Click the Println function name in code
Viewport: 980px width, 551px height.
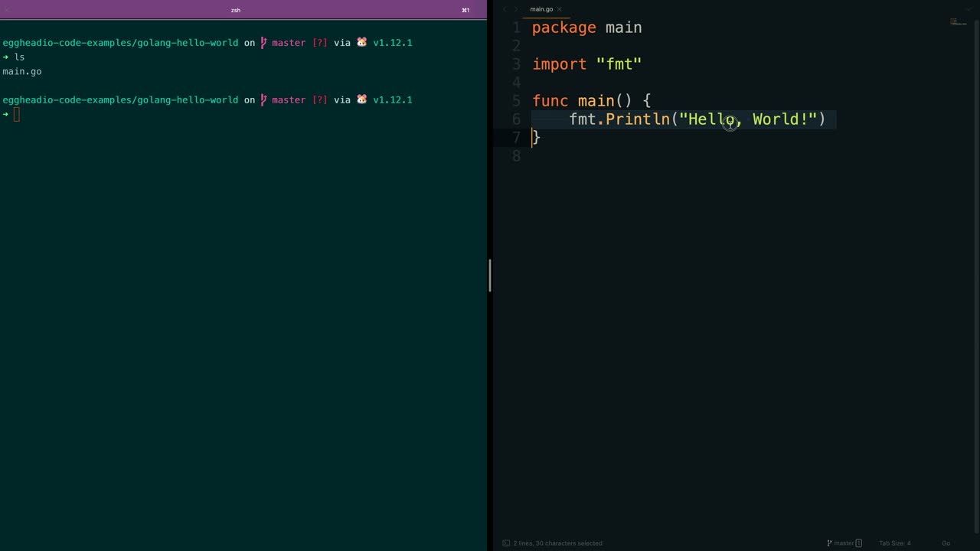tap(637, 119)
